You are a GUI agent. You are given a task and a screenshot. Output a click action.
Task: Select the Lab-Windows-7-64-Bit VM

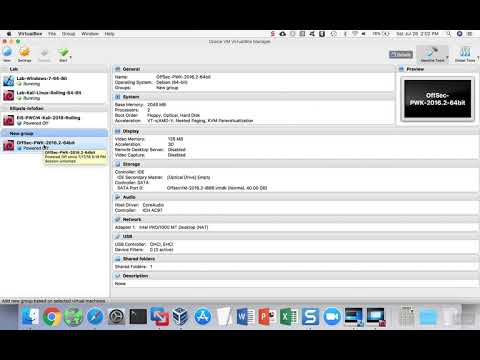54,81
